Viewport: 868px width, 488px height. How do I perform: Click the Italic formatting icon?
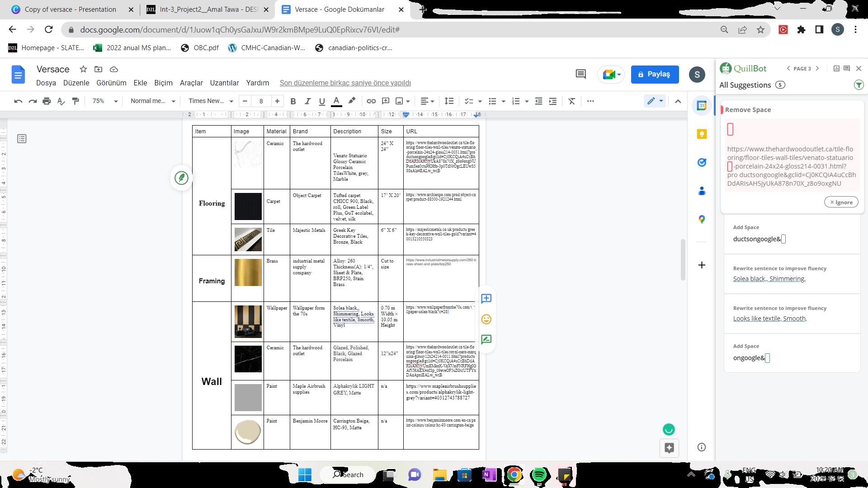(x=307, y=101)
